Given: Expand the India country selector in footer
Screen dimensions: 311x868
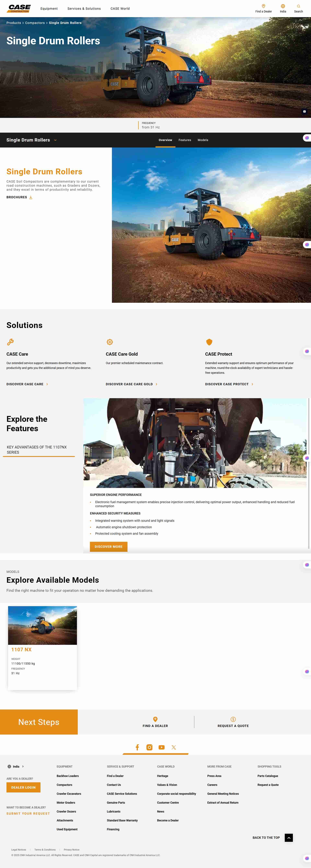Looking at the screenshot, I should pos(16,766).
